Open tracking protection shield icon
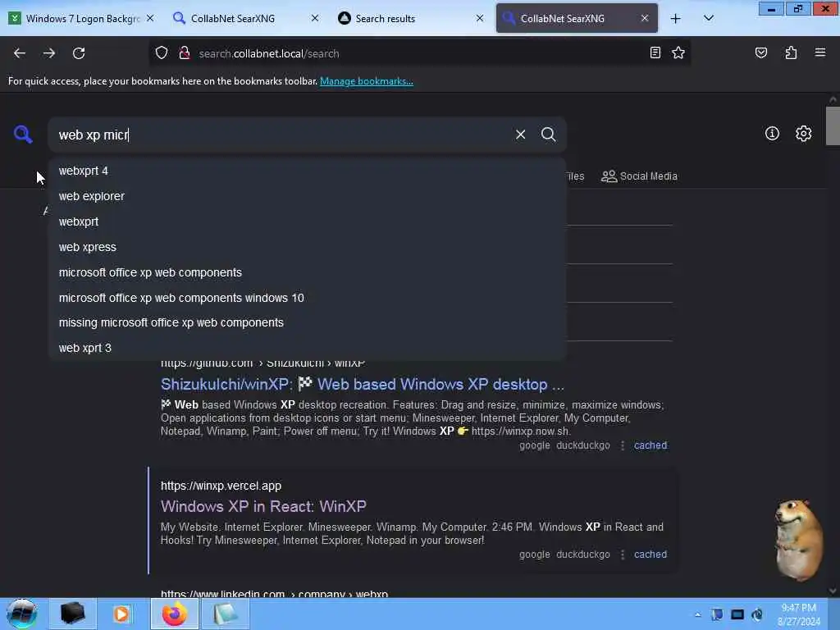Viewport: 840px width, 630px height. (162, 53)
